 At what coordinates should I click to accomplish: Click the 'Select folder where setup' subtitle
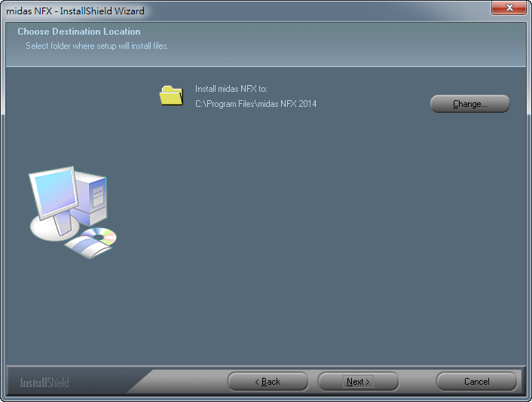tap(97, 46)
